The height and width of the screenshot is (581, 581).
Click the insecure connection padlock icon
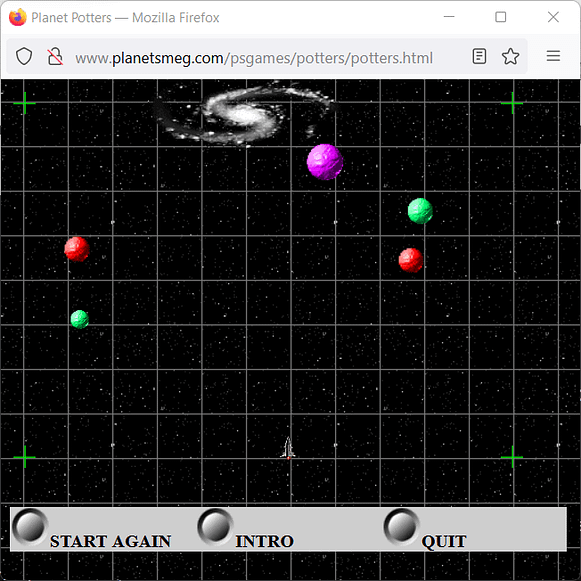click(55, 57)
